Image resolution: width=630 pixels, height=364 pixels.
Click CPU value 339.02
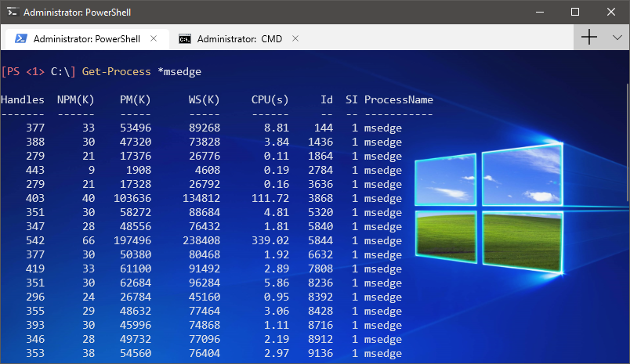270,240
